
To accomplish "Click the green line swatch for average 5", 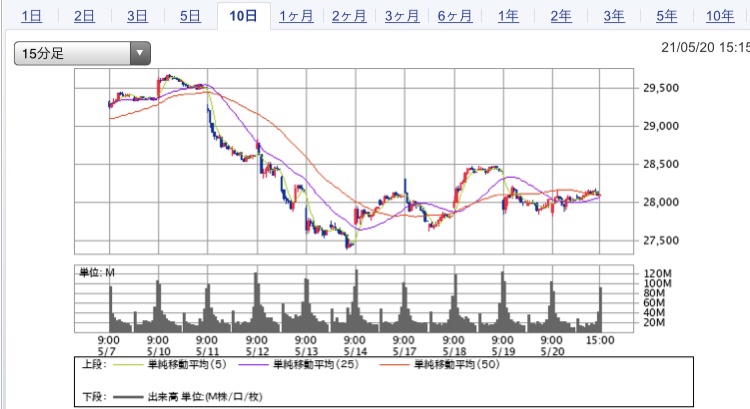I will click(128, 365).
